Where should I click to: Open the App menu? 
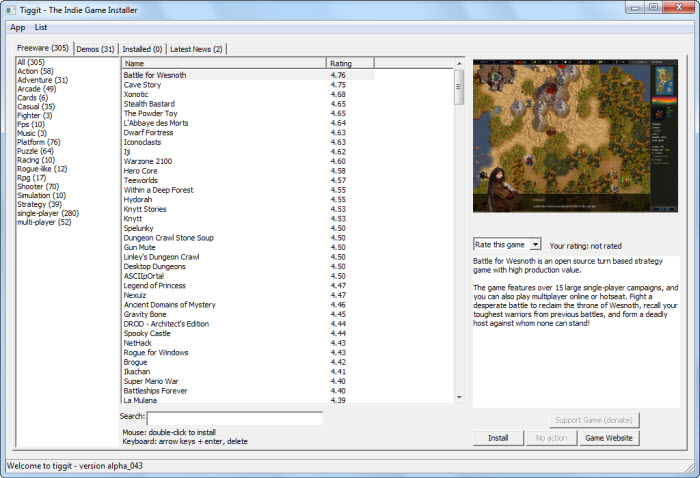17,27
